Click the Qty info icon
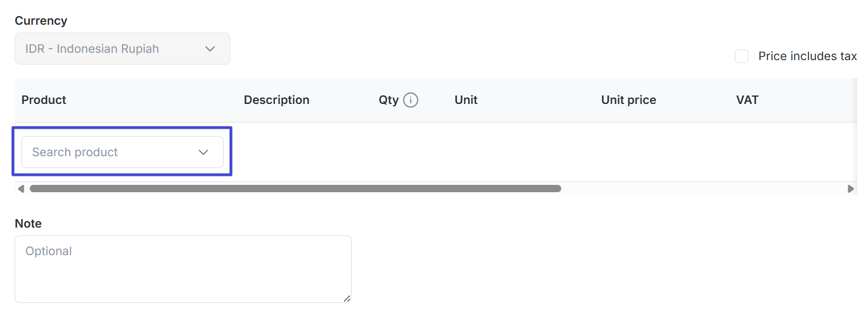This screenshot has height=313, width=868. pyautogui.click(x=411, y=101)
